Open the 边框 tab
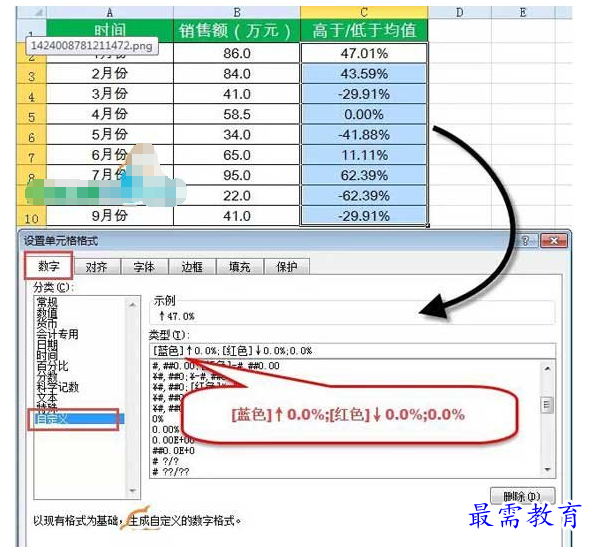Screen dimensions: 590x547 coord(192,267)
